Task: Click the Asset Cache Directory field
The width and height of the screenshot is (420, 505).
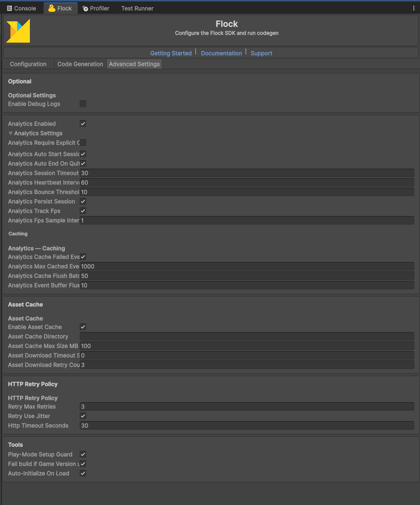Action: coord(247,336)
